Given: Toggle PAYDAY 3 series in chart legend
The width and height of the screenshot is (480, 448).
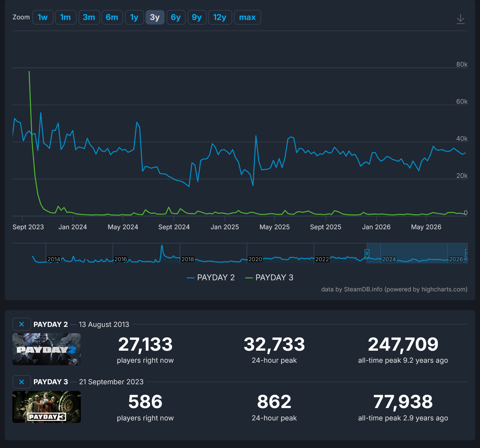Looking at the screenshot, I should click(269, 277).
